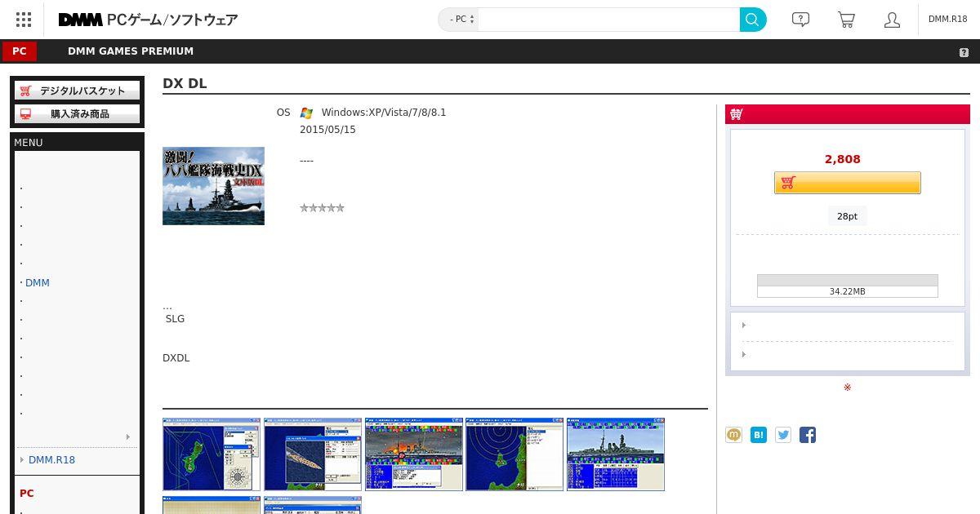
Task: Click the MENU sidebar heading
Action: point(29,143)
